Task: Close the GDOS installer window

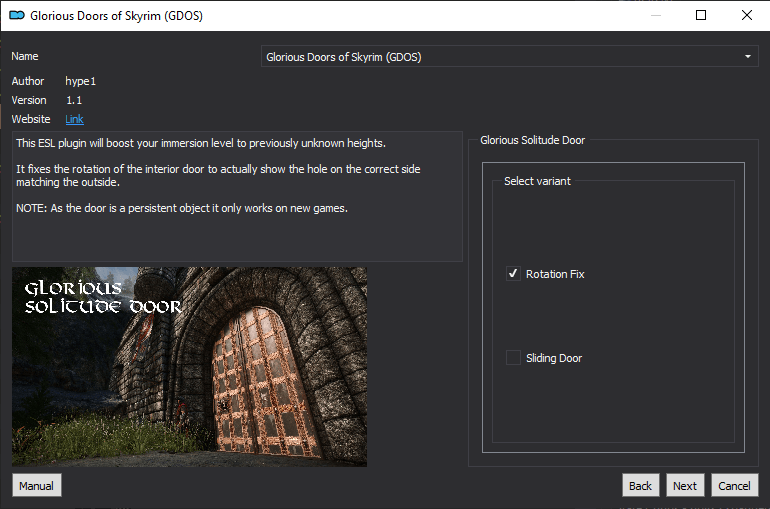Action: click(x=746, y=15)
